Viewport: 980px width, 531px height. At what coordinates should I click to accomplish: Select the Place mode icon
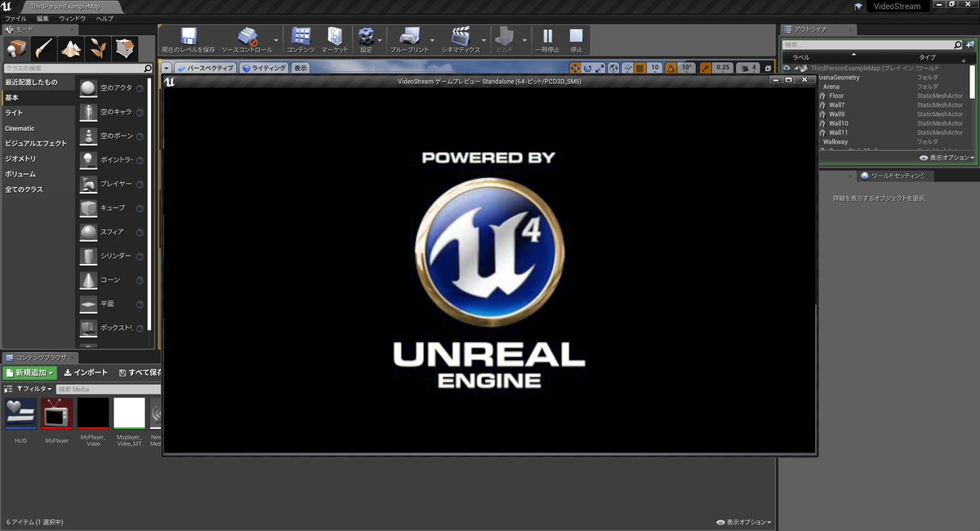coord(16,49)
